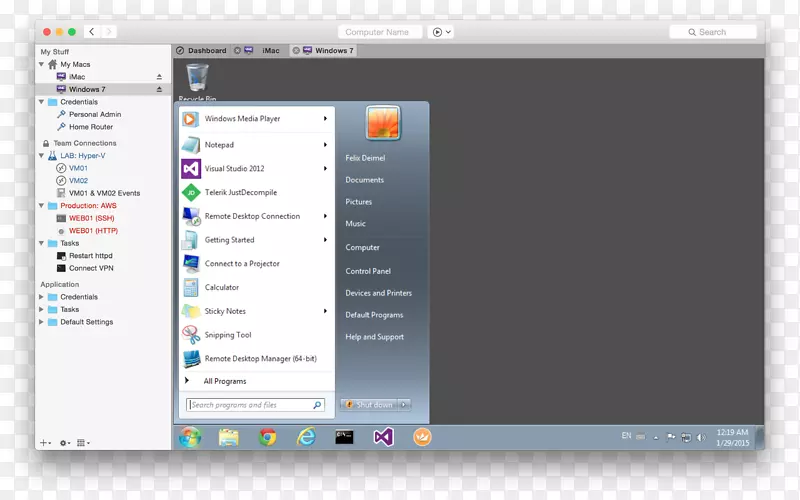Image resolution: width=800 pixels, height=500 pixels.
Task: Click the Action Center flag icon
Action: (x=671, y=437)
